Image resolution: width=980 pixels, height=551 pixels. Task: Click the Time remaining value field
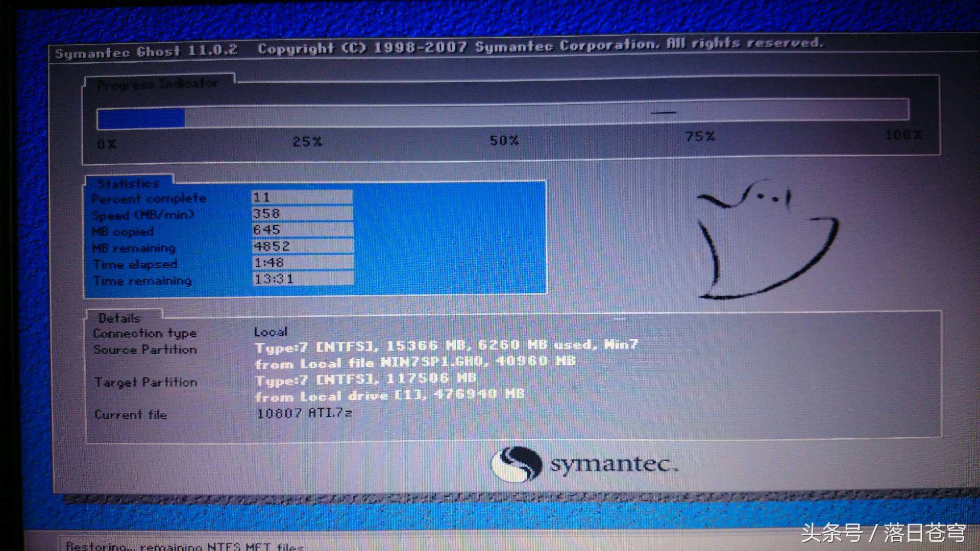coord(302,279)
